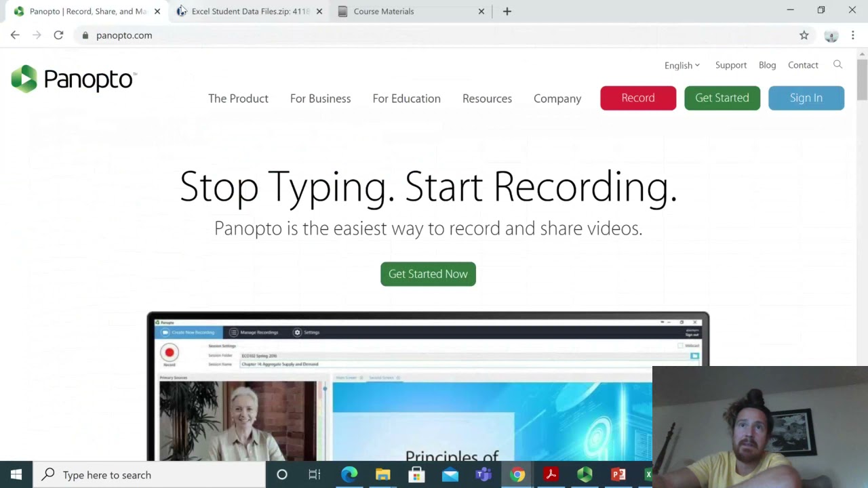
Task: Open The Product menu
Action: (238, 98)
